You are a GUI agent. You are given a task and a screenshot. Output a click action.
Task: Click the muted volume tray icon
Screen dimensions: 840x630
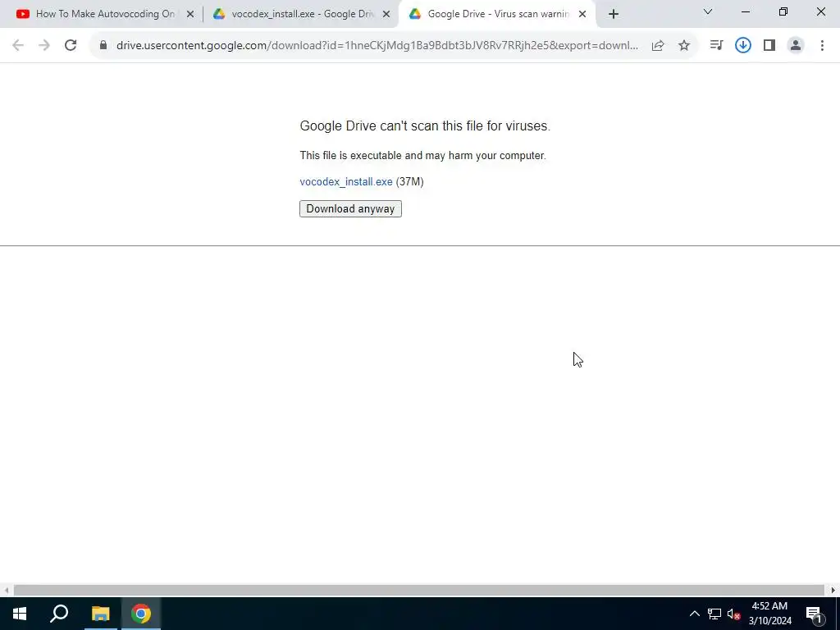(x=734, y=614)
